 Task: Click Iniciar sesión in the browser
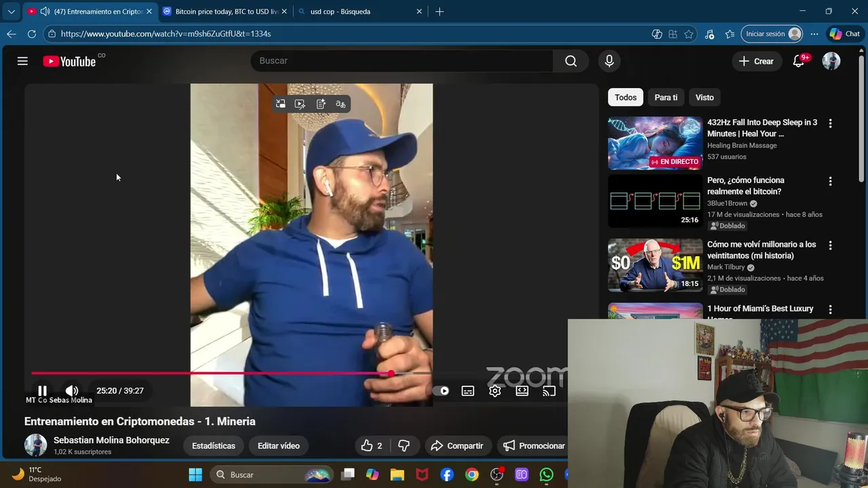pyautogui.click(x=772, y=34)
